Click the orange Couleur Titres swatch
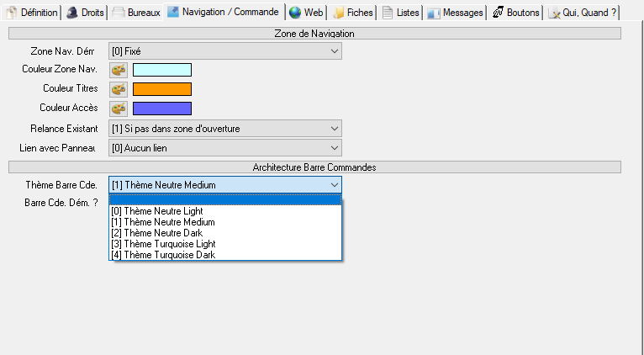644x355 pixels. [x=162, y=88]
